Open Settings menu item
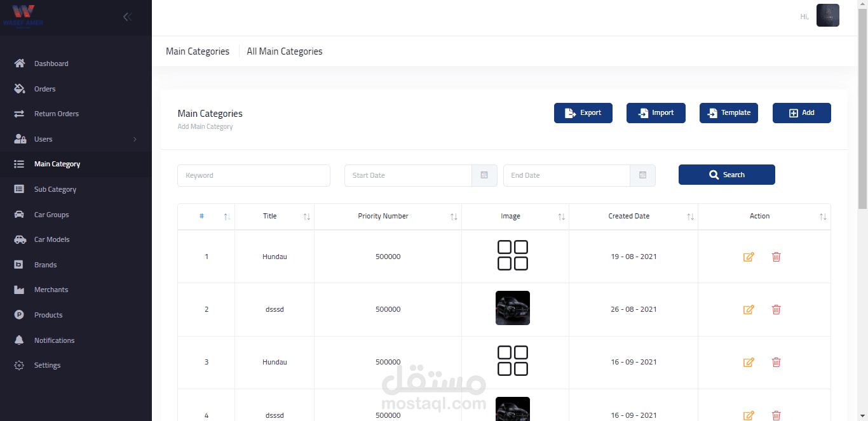The image size is (868, 421). pos(76,365)
